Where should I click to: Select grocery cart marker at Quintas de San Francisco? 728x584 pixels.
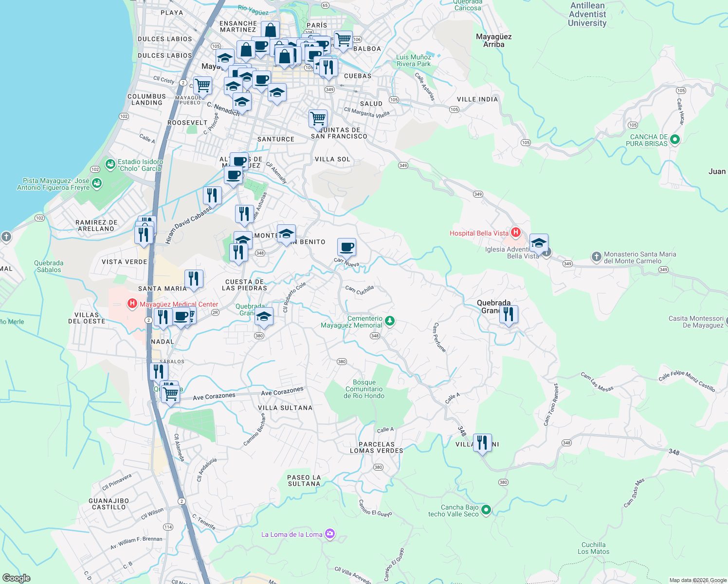318,118
